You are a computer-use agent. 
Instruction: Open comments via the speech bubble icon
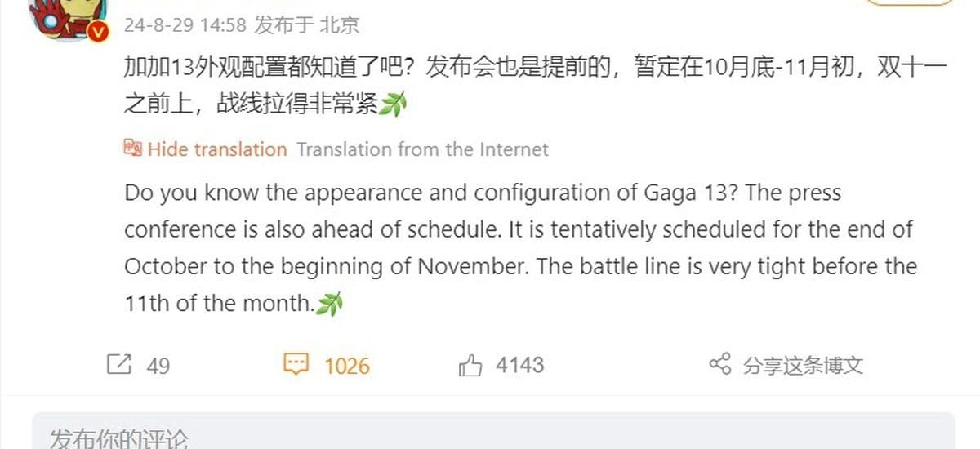(x=296, y=364)
